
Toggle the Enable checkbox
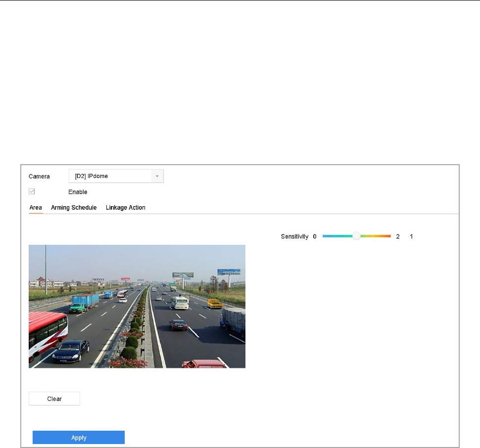32,191
